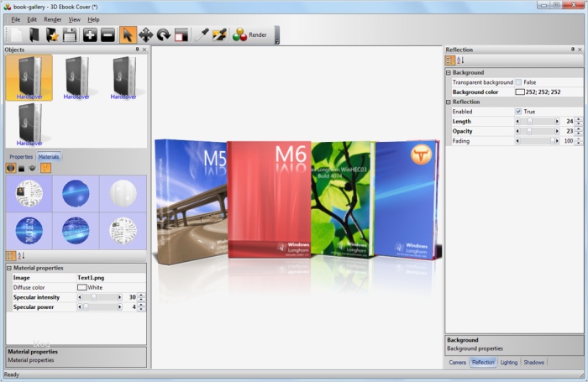Select the arrow pointer tool
The height and width of the screenshot is (382, 588).
tap(128, 35)
